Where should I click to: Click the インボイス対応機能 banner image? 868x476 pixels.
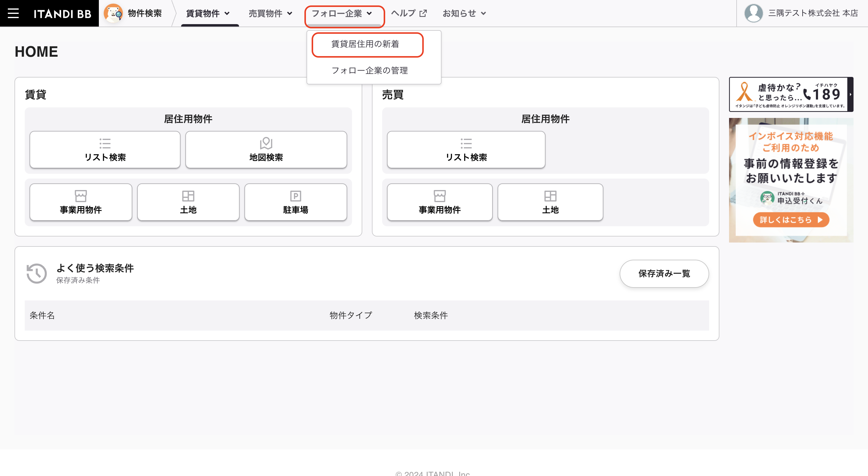pyautogui.click(x=791, y=180)
